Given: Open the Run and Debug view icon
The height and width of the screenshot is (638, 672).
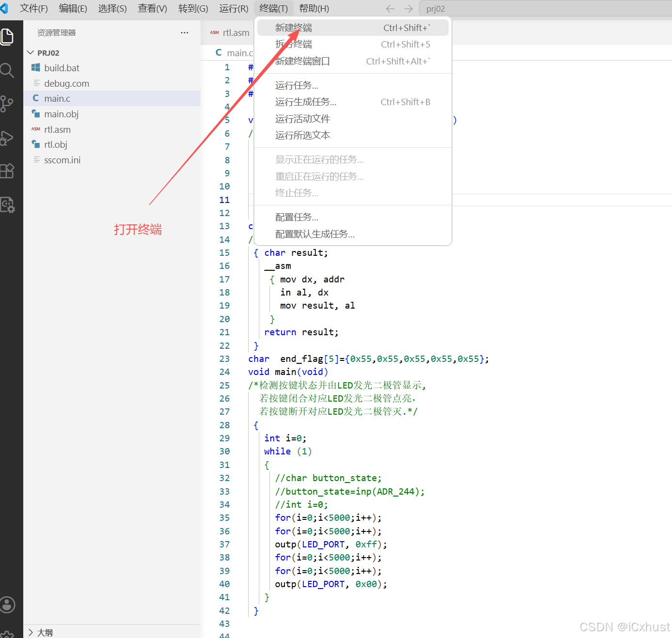Looking at the screenshot, I should [x=7, y=138].
